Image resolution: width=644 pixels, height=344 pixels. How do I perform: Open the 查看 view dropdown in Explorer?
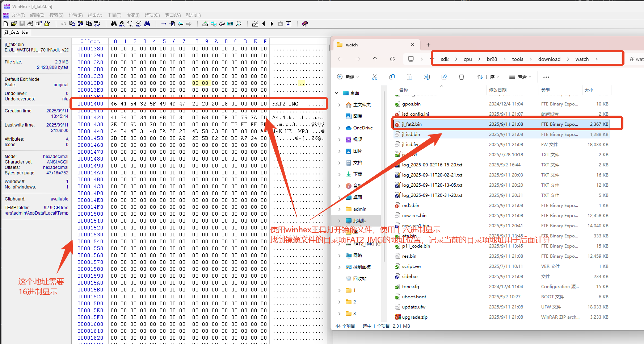(520, 77)
